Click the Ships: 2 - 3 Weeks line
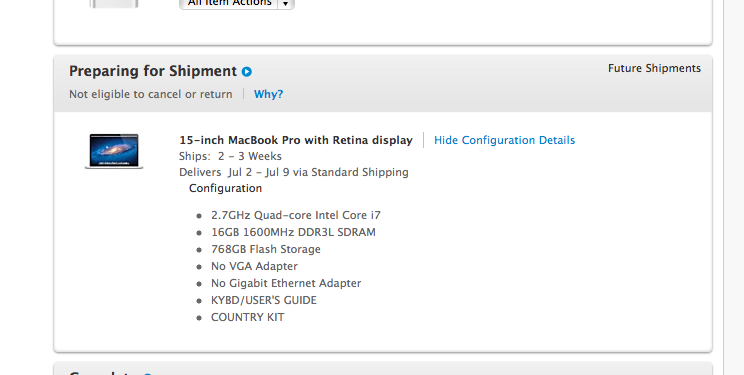Screen dimensions: 744x375 tap(230, 156)
